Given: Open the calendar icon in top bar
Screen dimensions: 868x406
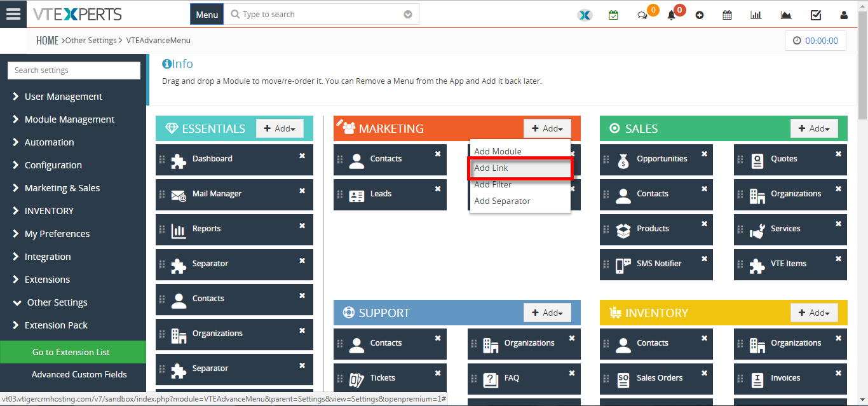Looking at the screenshot, I should click(x=727, y=15).
